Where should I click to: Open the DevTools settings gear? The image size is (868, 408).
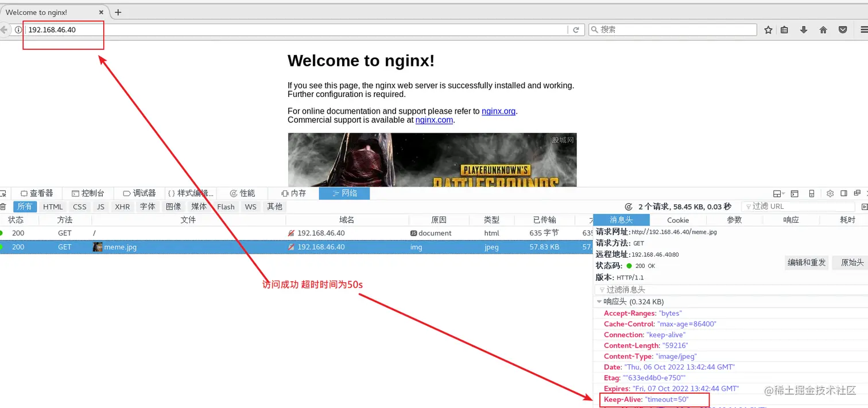pos(830,193)
